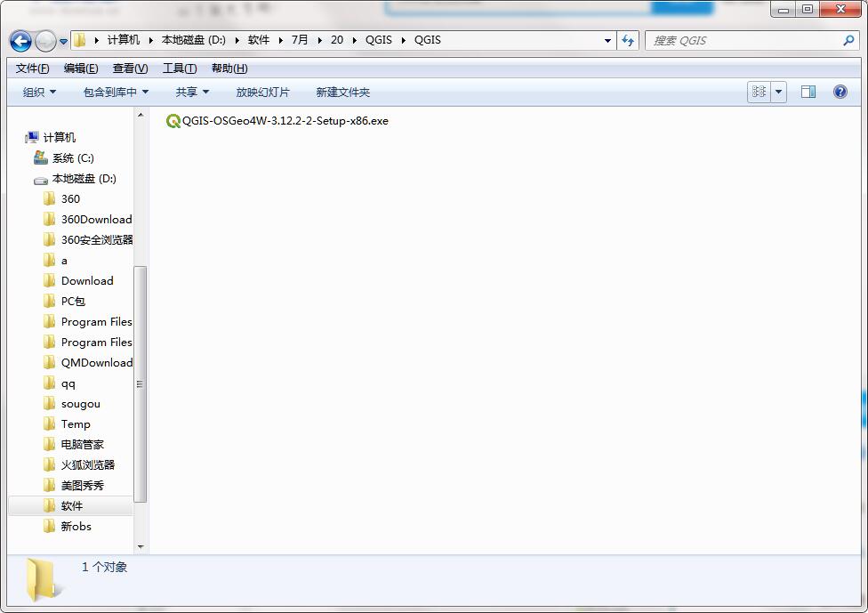Open the 帮助(H) menu
Screen dimensions: 868x613
[x=229, y=69]
